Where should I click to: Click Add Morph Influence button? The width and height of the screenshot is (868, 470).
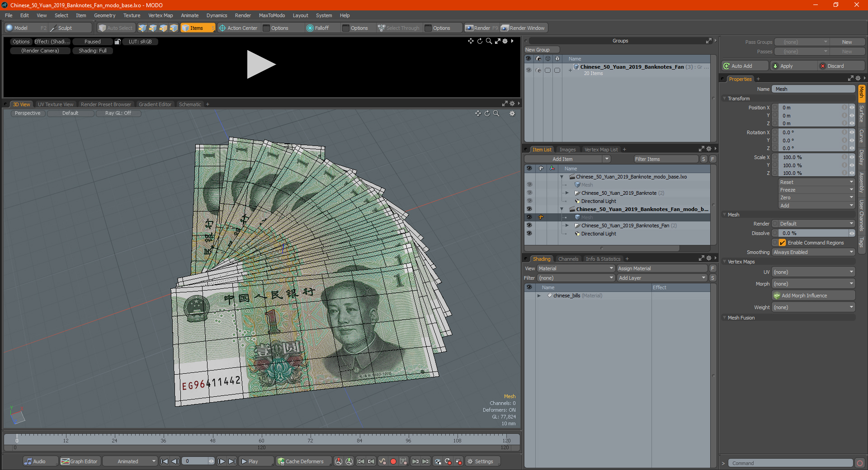pyautogui.click(x=813, y=296)
